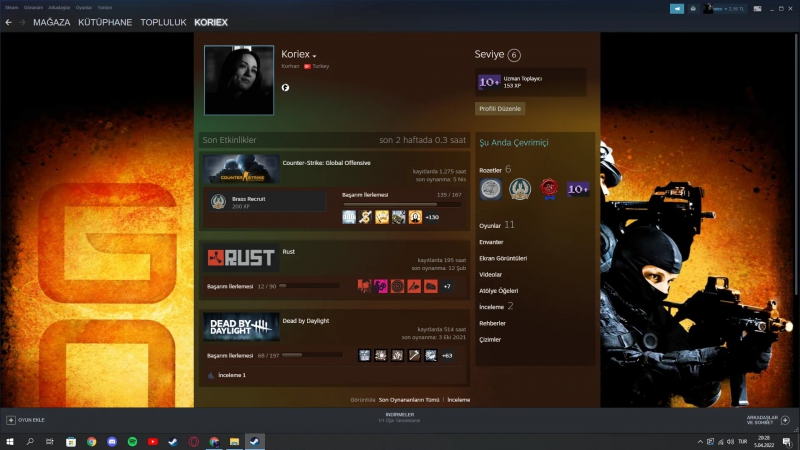
Task: Open the Atölye Öğeleri link
Action: (498, 291)
